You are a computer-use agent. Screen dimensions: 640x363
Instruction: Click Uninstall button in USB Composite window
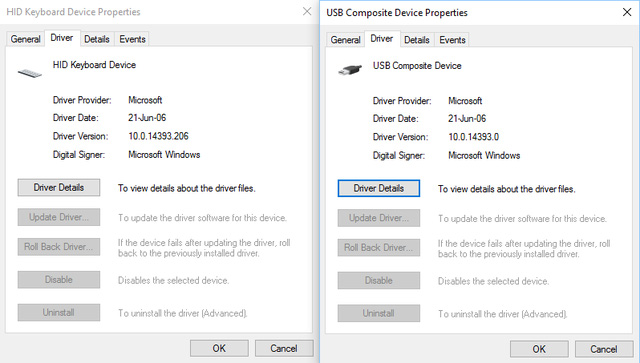(x=379, y=313)
